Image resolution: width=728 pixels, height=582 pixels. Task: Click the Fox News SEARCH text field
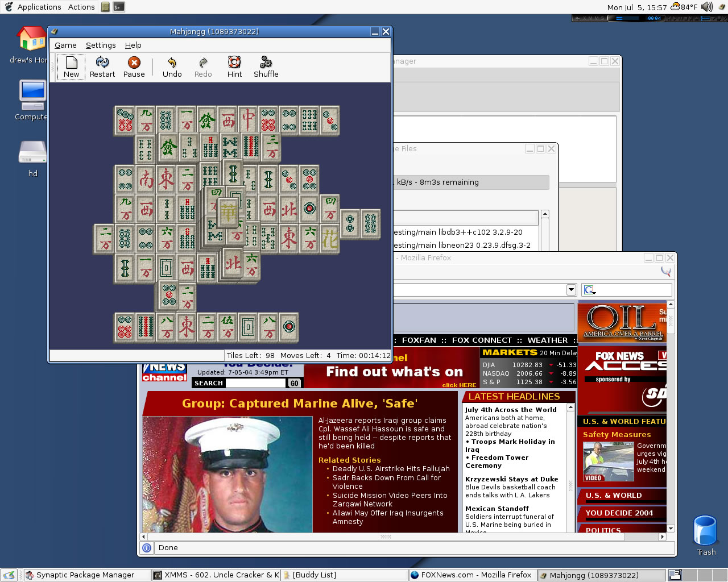point(255,383)
